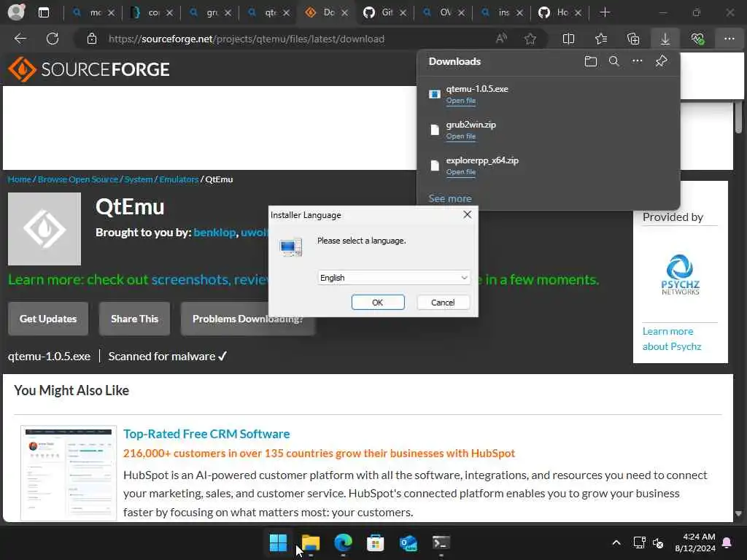Open more options in Downloads panel
Screen dimensions: 747x560
tap(638, 61)
